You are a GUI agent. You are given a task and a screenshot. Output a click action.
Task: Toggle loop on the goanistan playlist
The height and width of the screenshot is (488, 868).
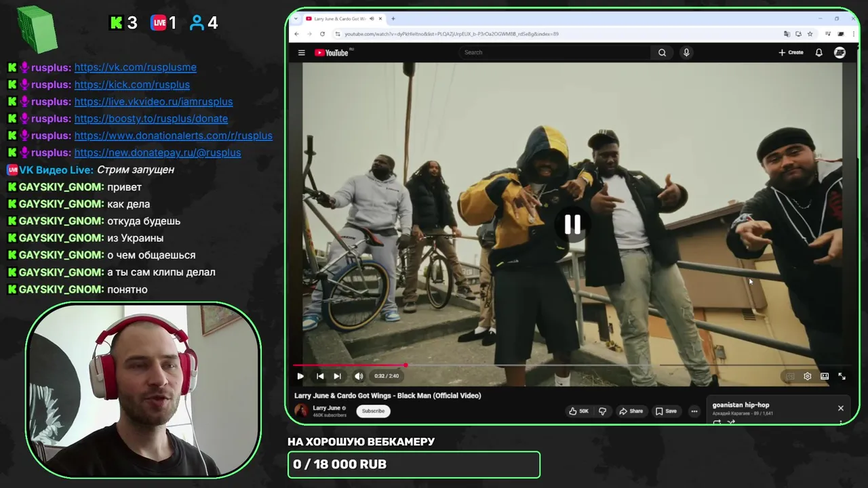tap(717, 422)
